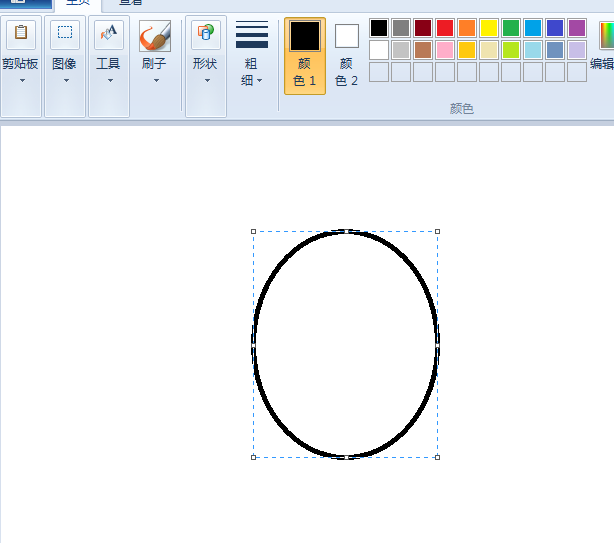Click the 粗细 line thickness icon
The width and height of the screenshot is (614, 543).
[x=252, y=35]
